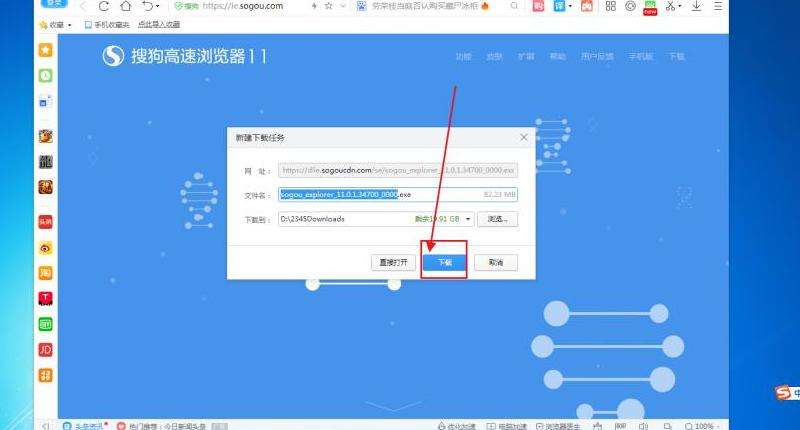Image resolution: width=800 pixels, height=430 pixels.
Task: Open the 手机收藏夹 bookmark folder
Action: (107, 24)
